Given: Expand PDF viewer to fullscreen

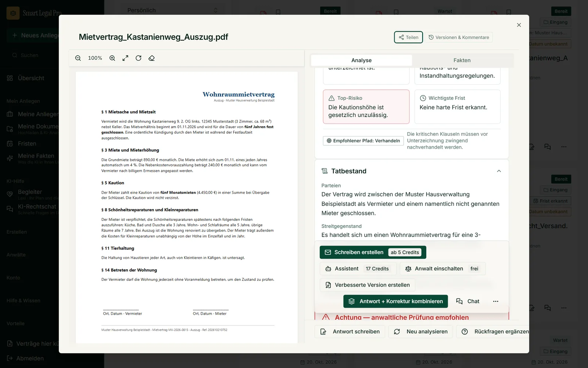Looking at the screenshot, I should (x=125, y=58).
